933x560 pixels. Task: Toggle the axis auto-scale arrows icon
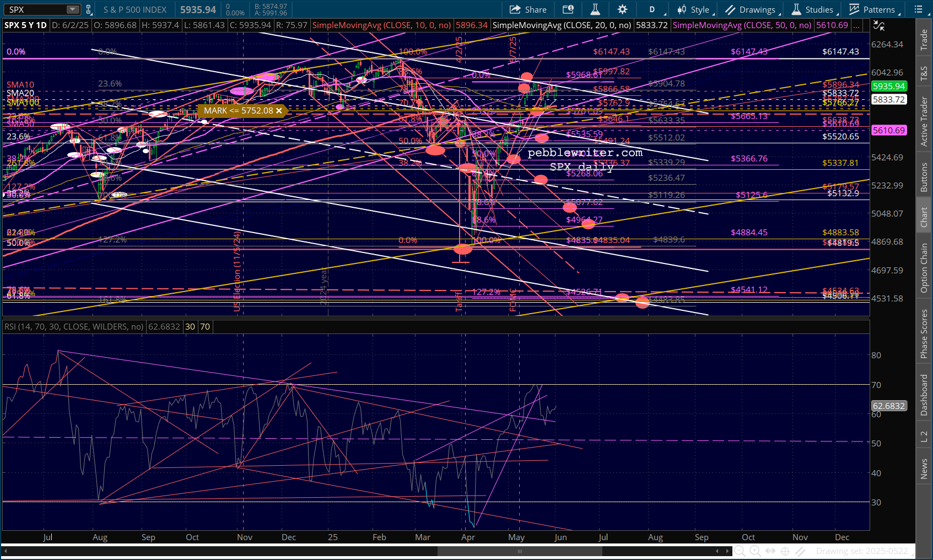(x=879, y=25)
